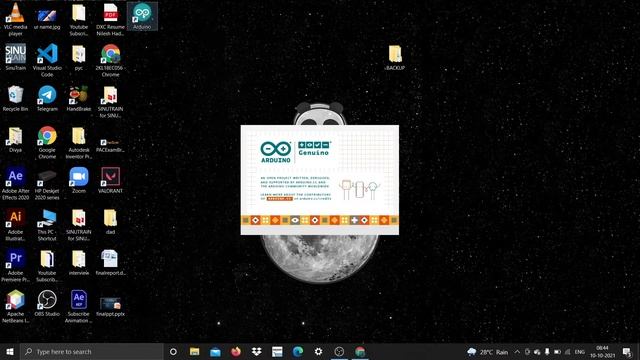Select the Subscribe Animation After Effects file
Viewport: 640px width, 360px height.
click(x=79, y=307)
